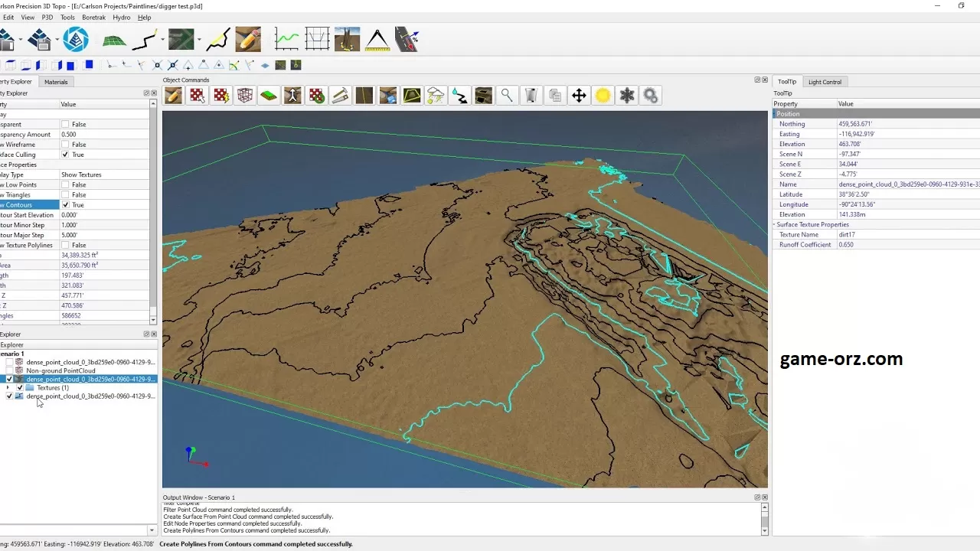Screen dimensions: 980x551
Task: Click the pencil on dirt edit toolbar icon
Action: pos(248,40)
